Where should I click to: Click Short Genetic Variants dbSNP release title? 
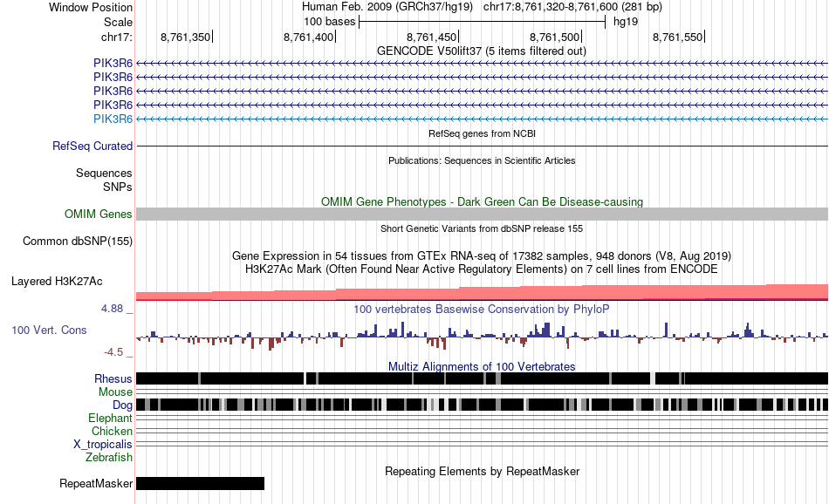click(482, 228)
